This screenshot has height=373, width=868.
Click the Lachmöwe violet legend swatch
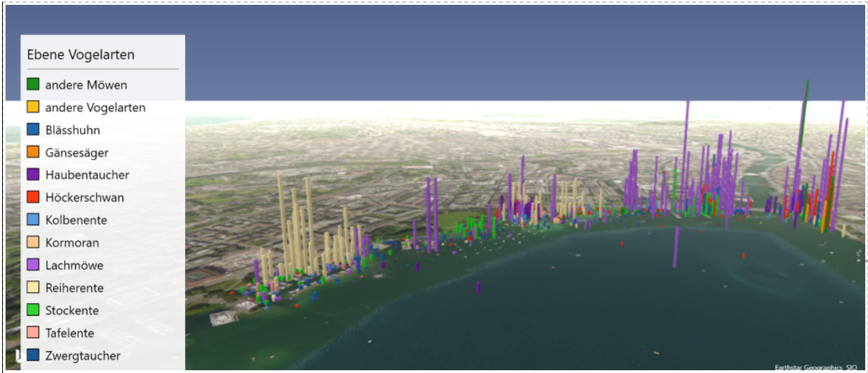(x=32, y=265)
